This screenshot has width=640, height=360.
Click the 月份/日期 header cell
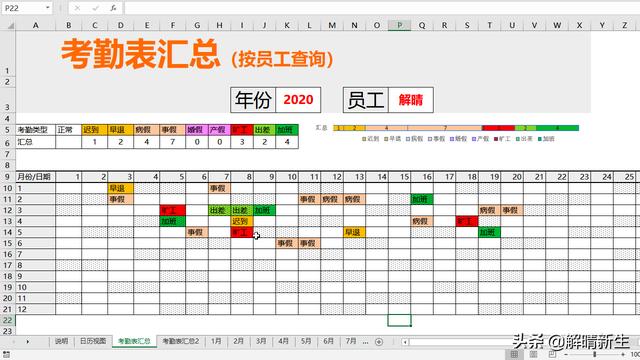pyautogui.click(x=36, y=177)
